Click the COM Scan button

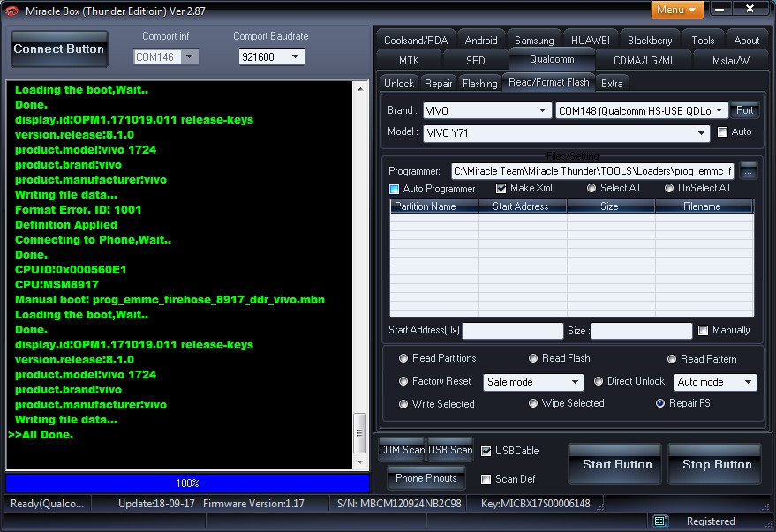point(402,450)
